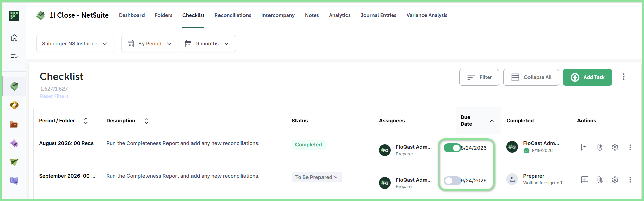Screen dimensions: 644x201
Task: Select the green Close module sidebar icon
Action: (14, 86)
